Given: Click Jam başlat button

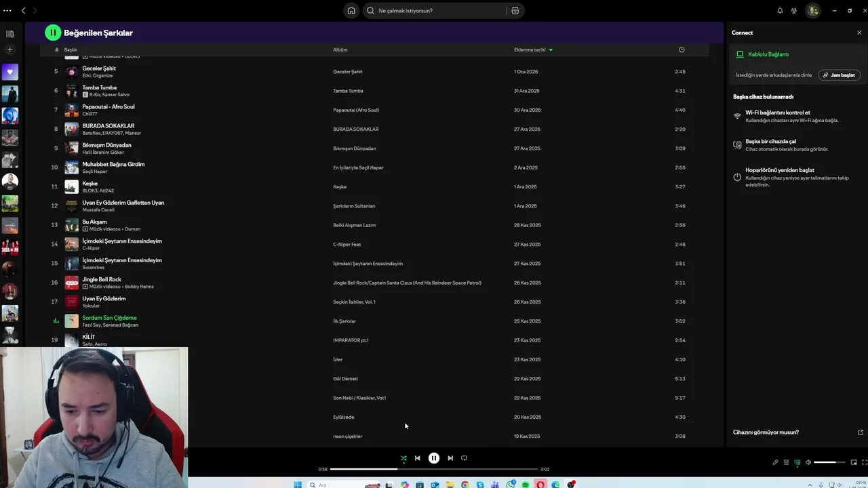Looking at the screenshot, I should 840,75.
